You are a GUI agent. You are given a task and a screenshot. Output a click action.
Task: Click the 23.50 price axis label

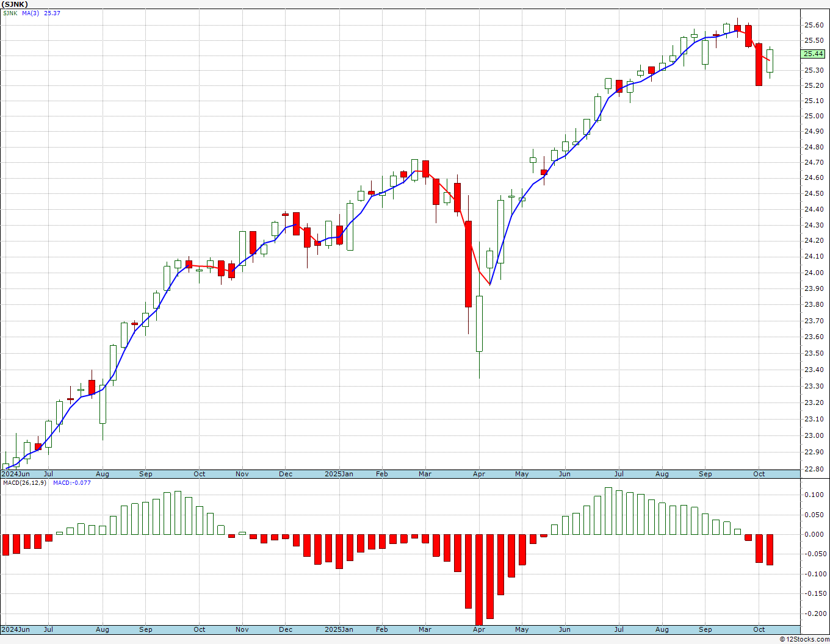point(814,353)
